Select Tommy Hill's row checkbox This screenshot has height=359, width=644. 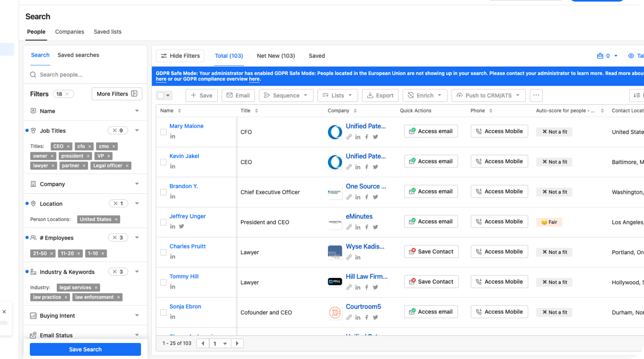click(163, 282)
